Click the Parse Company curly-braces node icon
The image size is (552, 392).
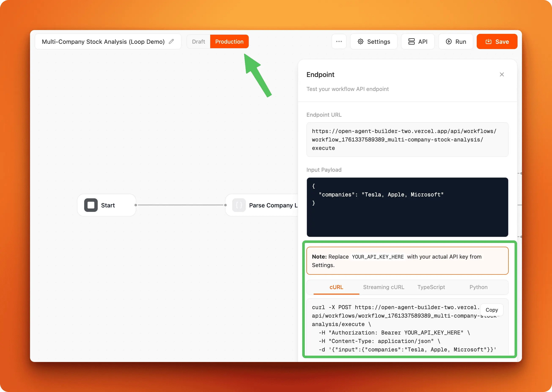coord(239,205)
